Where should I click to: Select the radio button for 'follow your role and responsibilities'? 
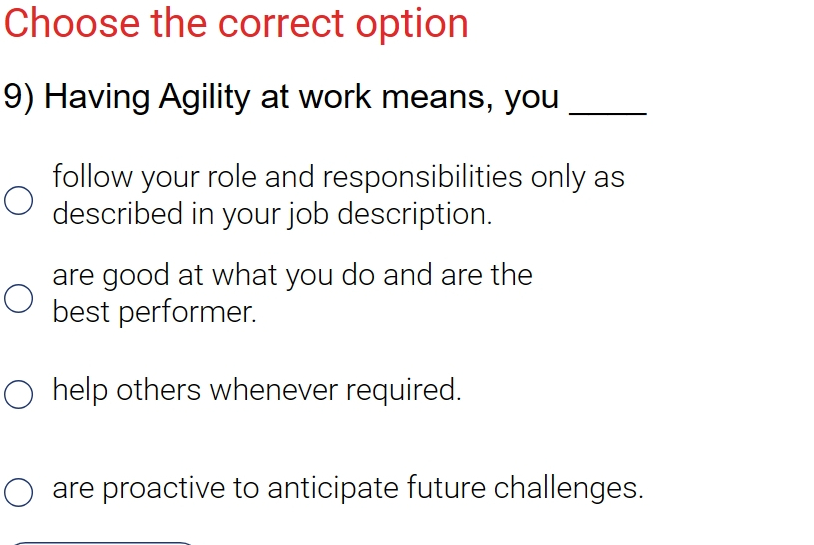click(19, 200)
